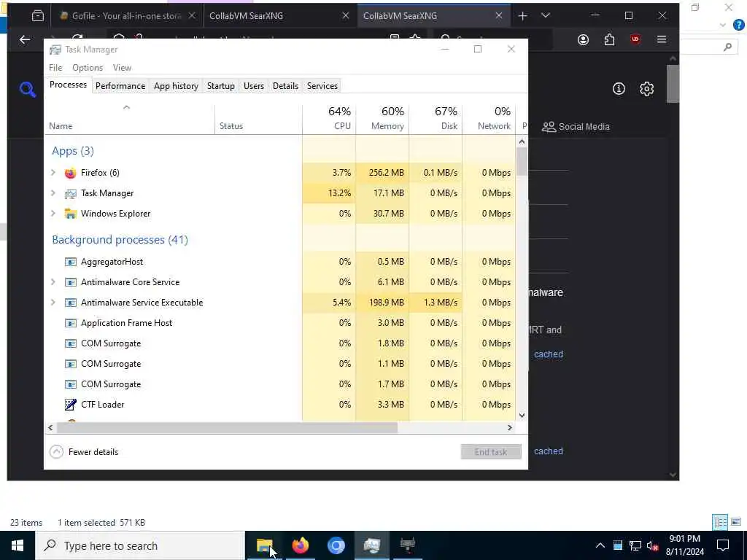
Task: Sort processes by Memory column header
Action: tap(382, 119)
